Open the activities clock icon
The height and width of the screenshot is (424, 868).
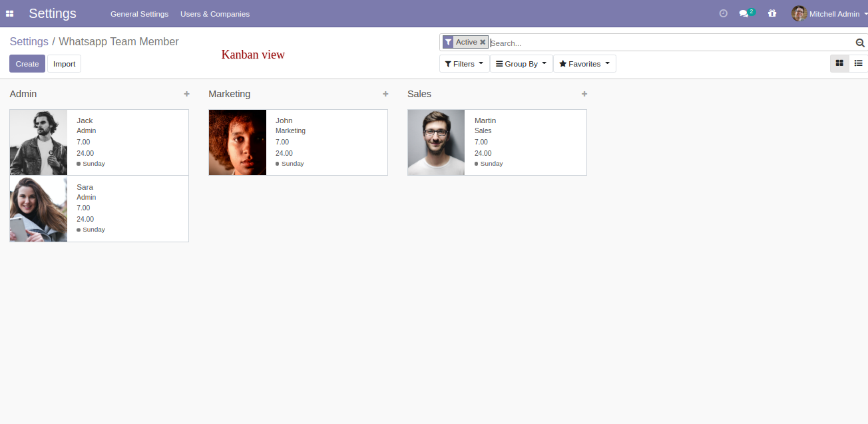[x=724, y=13]
